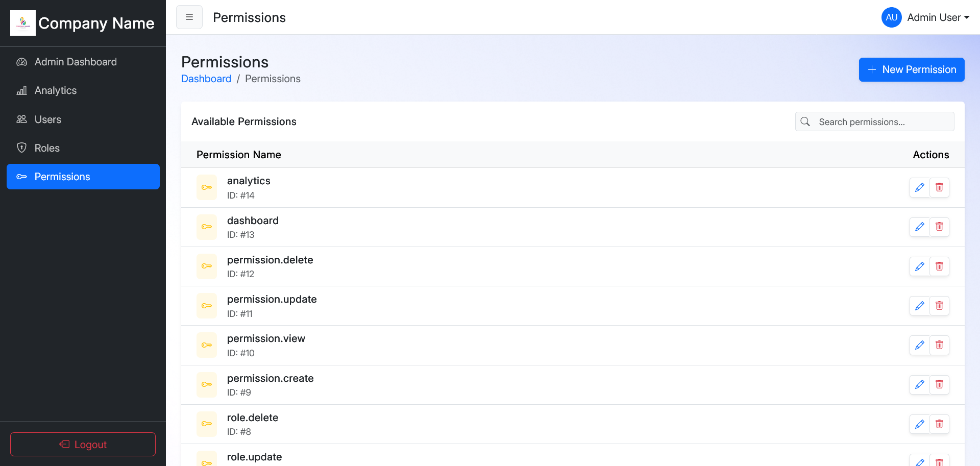The width and height of the screenshot is (980, 466).
Task: Edit the permission.delete entry
Action: click(x=919, y=266)
